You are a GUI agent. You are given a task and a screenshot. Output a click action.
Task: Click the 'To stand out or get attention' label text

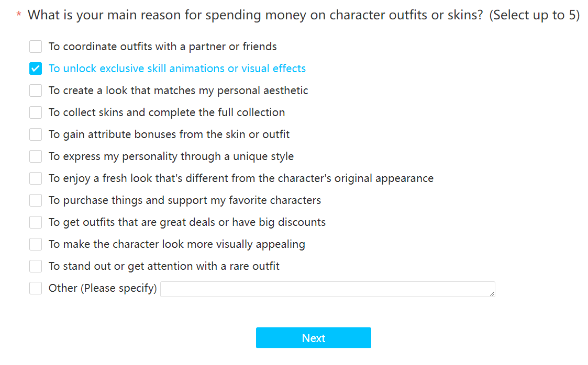pyautogui.click(x=164, y=266)
